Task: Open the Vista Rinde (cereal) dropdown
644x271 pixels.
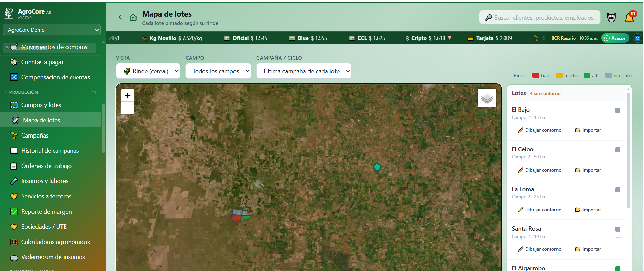Action: click(x=148, y=71)
